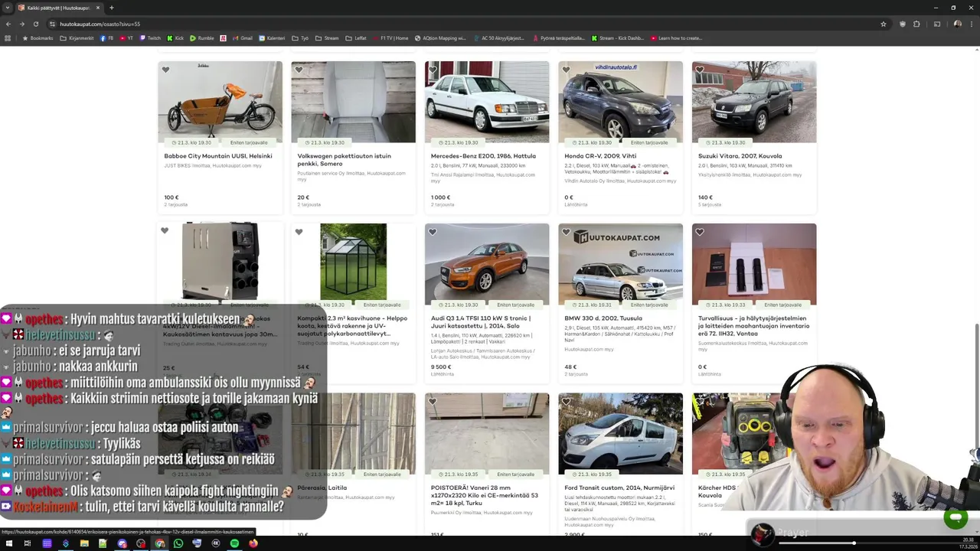980x551 pixels.
Task: Open the Audi Q3 1.4 TFSI listing title
Action: point(481,321)
